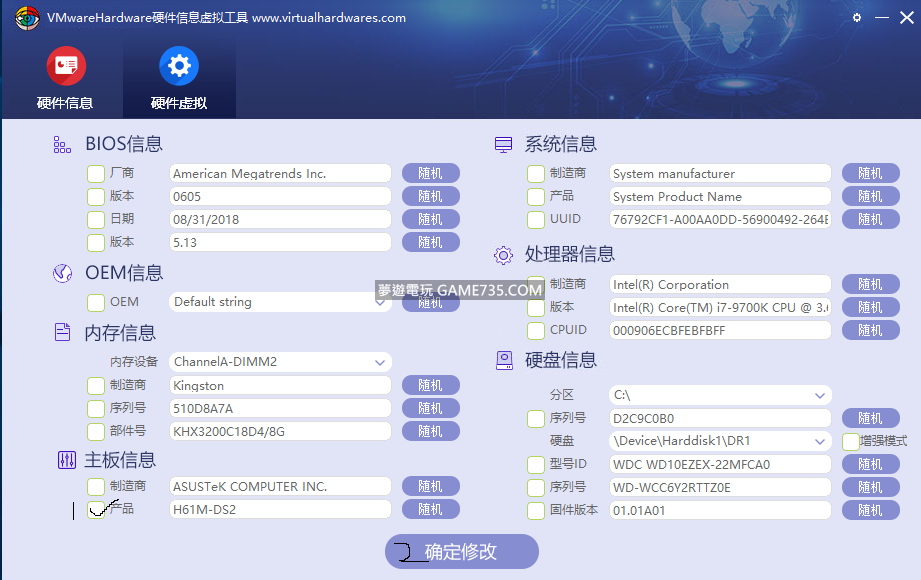Viewport: 921px width, 580px height.
Task: Click the BIOS 日期 input field
Action: coord(280,219)
